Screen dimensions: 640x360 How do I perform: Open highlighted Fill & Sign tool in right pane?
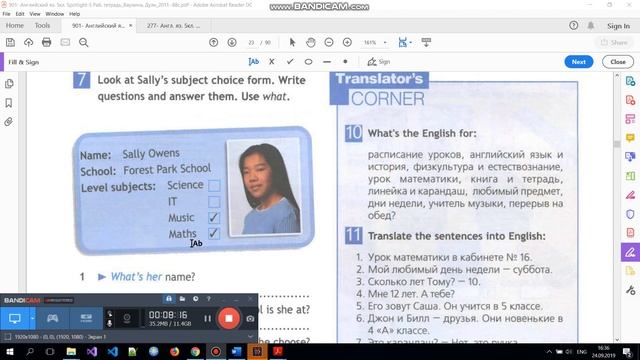coord(630,252)
